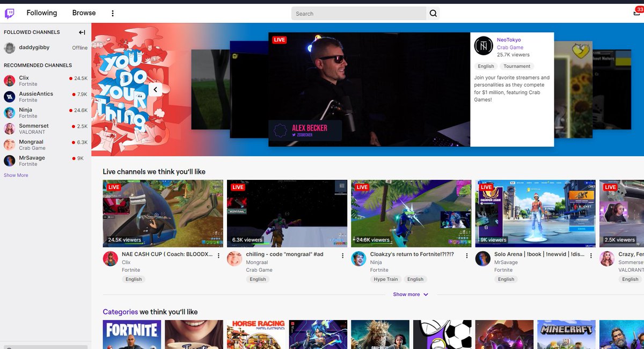Screen dimensions: 644x349
Task: Click daddygibby's offline channel avatar
Action: click(x=10, y=48)
